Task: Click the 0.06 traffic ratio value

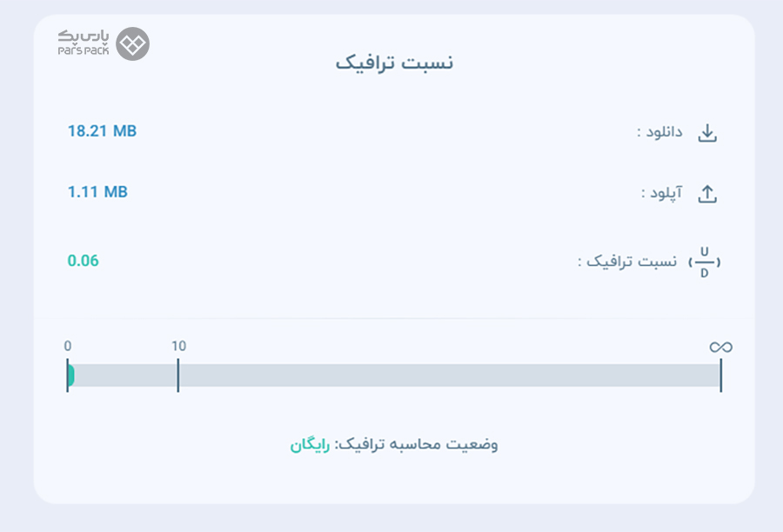Action: coord(83,261)
